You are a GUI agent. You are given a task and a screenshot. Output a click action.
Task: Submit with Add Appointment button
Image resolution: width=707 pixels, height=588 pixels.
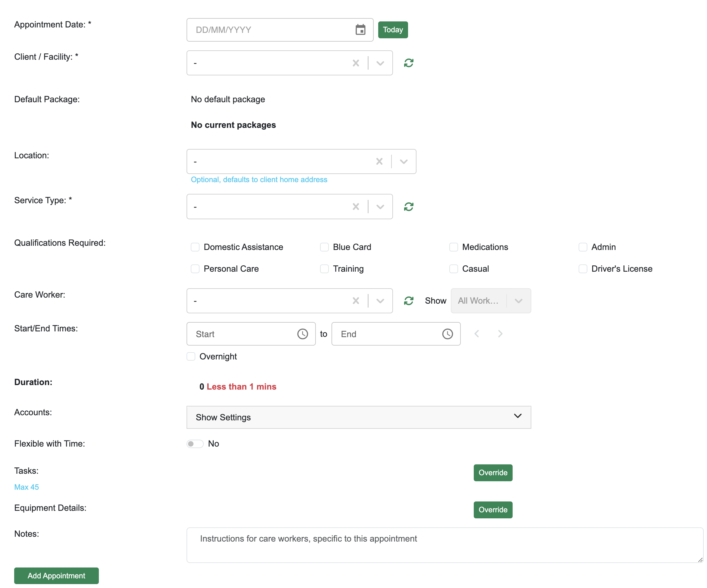(56, 576)
